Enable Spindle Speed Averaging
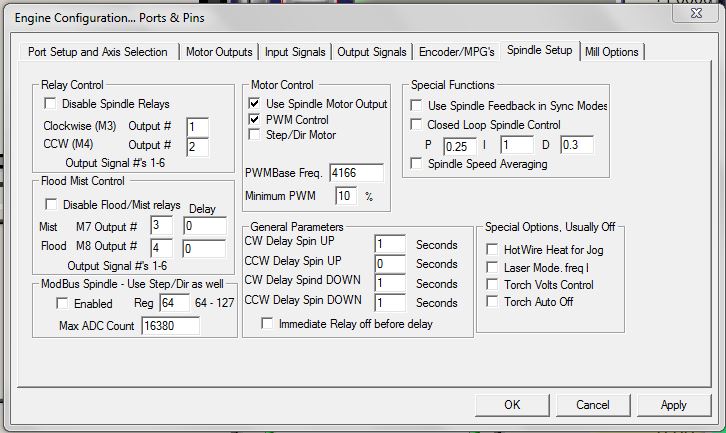Image resolution: width=726 pixels, height=433 pixels. point(418,164)
